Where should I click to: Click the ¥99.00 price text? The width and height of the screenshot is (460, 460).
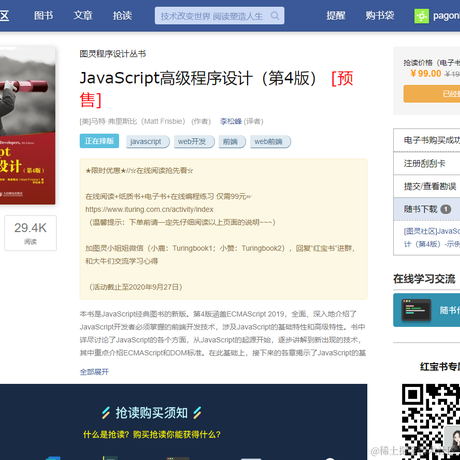(x=426, y=74)
